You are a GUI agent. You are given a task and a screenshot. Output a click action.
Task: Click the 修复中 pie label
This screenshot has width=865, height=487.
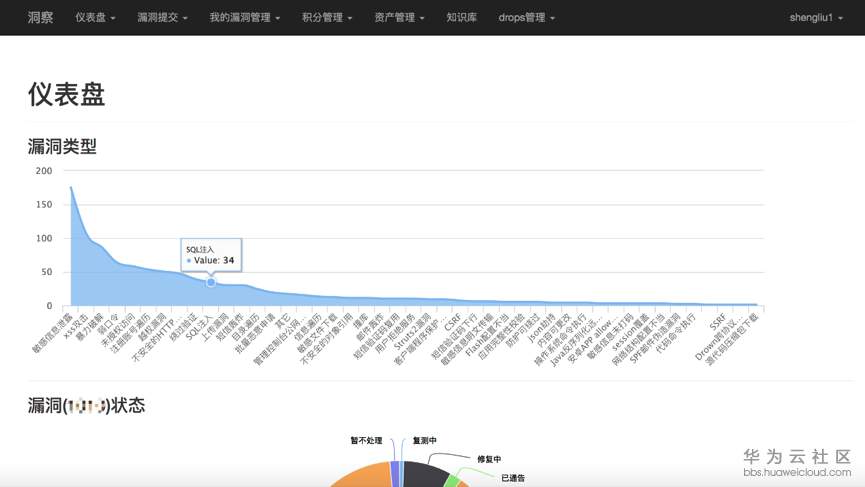click(489, 459)
